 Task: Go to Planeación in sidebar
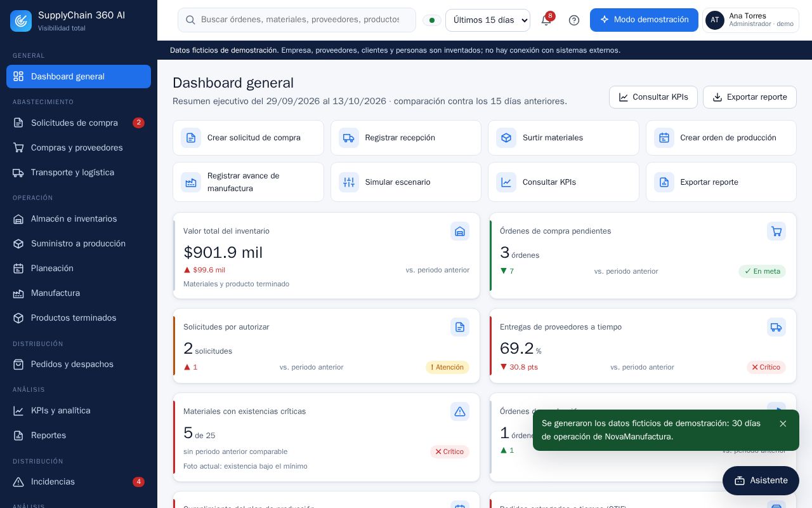(79, 268)
